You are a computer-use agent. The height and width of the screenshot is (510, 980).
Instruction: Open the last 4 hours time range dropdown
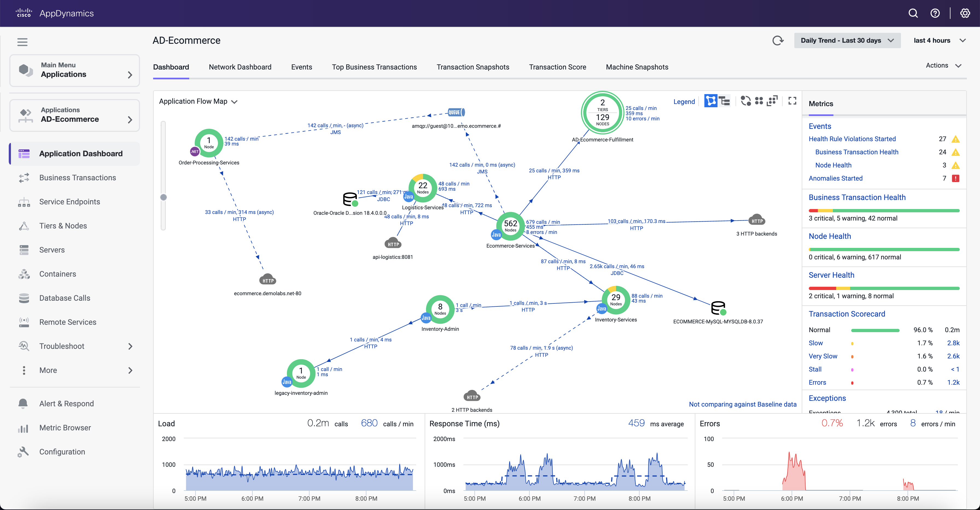click(x=939, y=40)
